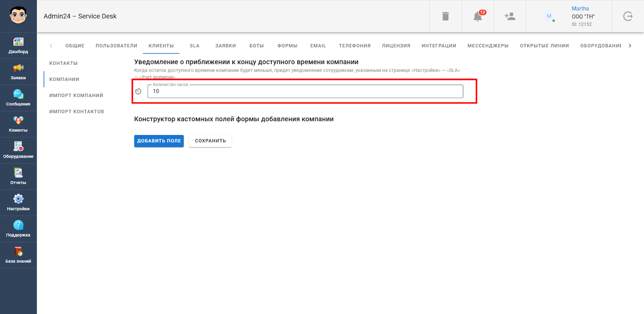Click the add user icon in header

tap(510, 16)
